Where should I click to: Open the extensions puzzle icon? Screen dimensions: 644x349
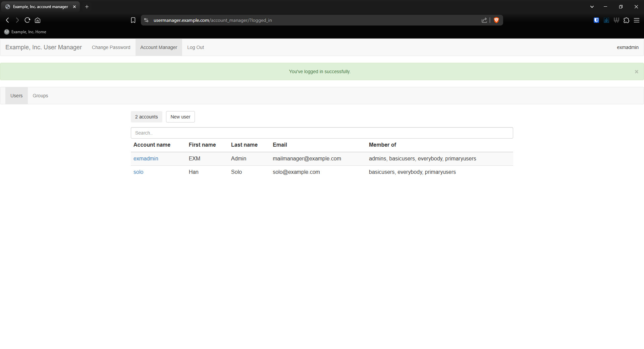click(x=626, y=20)
